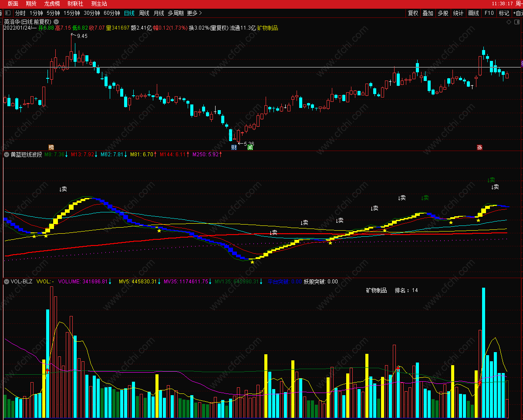The width and height of the screenshot is (523, 420).
Task: Switch to the 分时 period tab
Action: pyautogui.click(x=20, y=13)
